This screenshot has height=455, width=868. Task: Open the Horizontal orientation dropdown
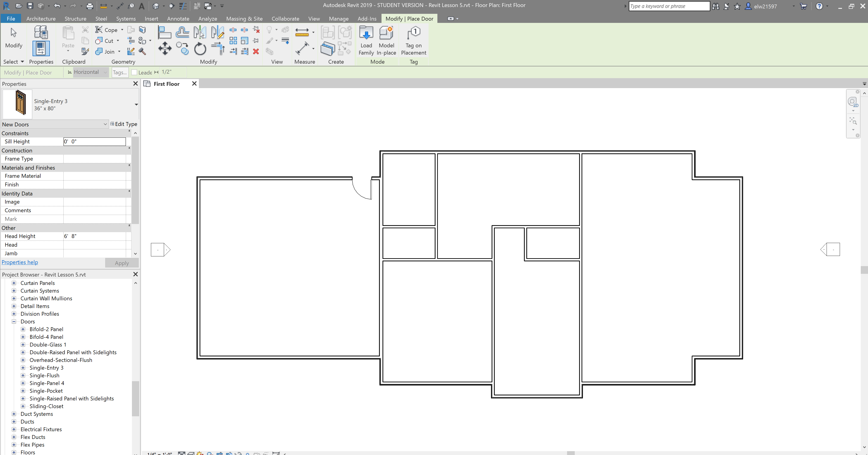[x=105, y=72]
